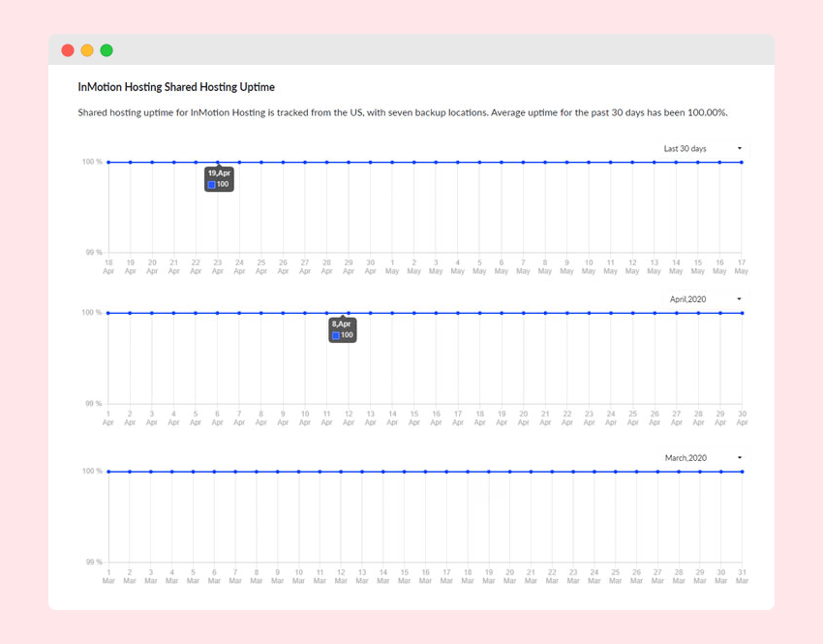
Task: Click the InMotion Hosting Shared Hosting Uptime heading
Action: [x=176, y=87]
